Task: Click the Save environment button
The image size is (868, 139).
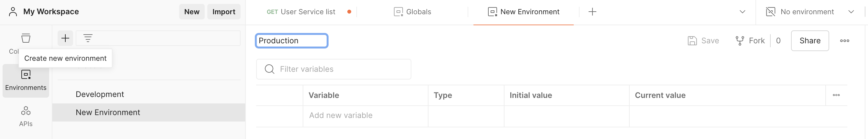Action: pyautogui.click(x=703, y=41)
